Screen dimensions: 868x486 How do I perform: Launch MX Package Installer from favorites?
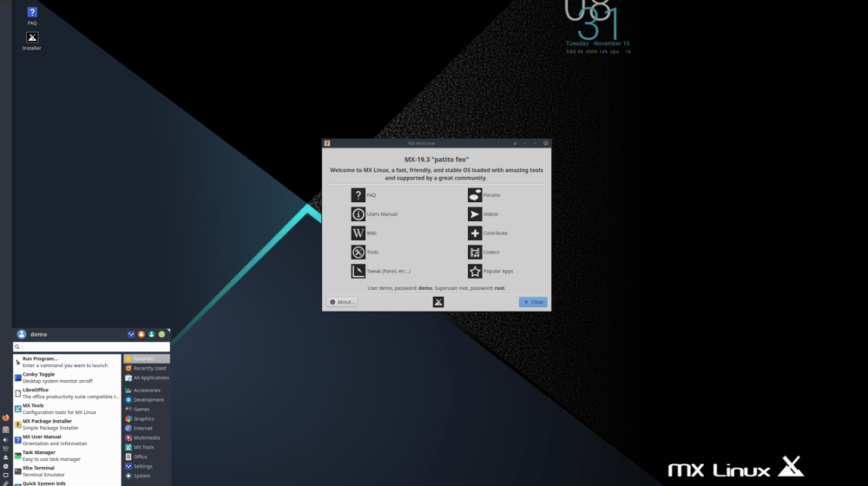coord(67,424)
